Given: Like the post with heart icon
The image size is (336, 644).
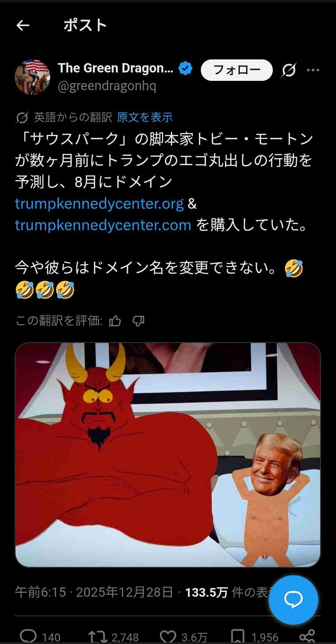Looking at the screenshot, I should 168,636.
